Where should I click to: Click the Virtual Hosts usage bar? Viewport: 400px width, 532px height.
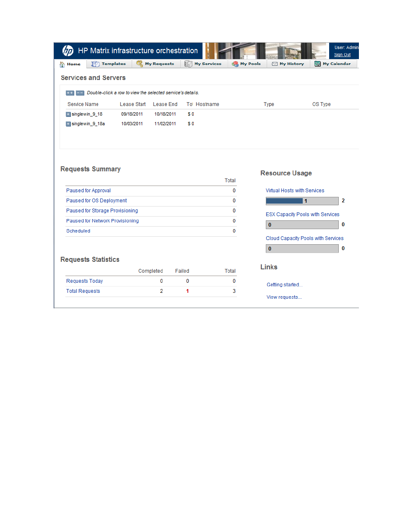click(302, 201)
